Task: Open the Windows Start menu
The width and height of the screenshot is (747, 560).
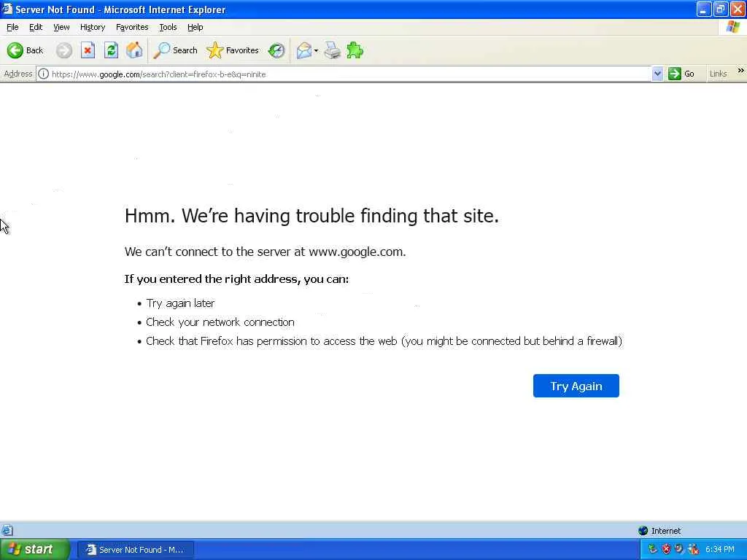Action: click(34, 549)
